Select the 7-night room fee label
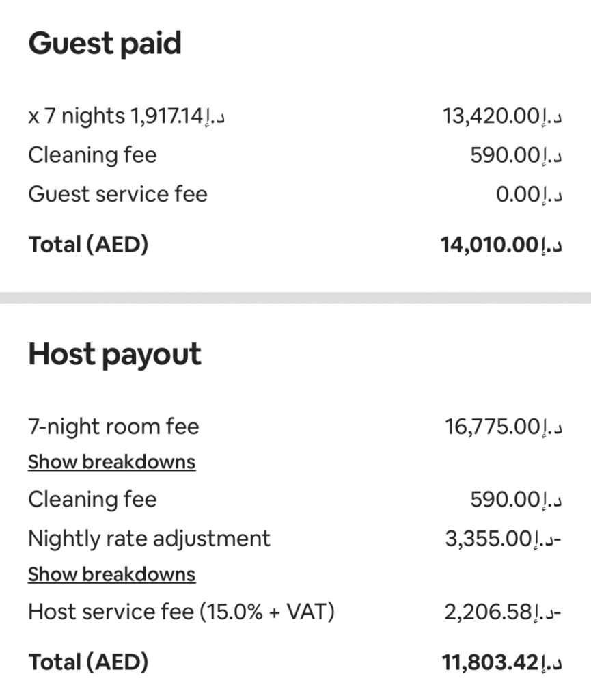Viewport: 591px width, 700px height. (113, 427)
